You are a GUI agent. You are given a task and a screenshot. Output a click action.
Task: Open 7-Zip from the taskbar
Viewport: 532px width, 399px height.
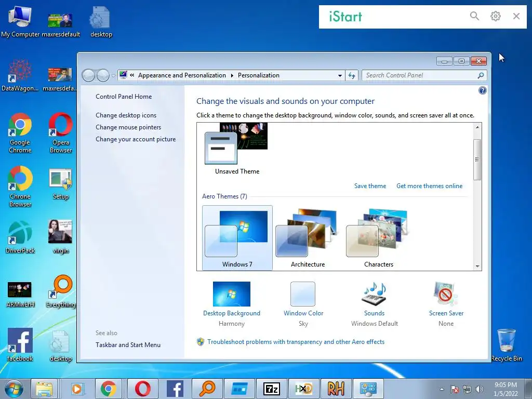(x=272, y=389)
